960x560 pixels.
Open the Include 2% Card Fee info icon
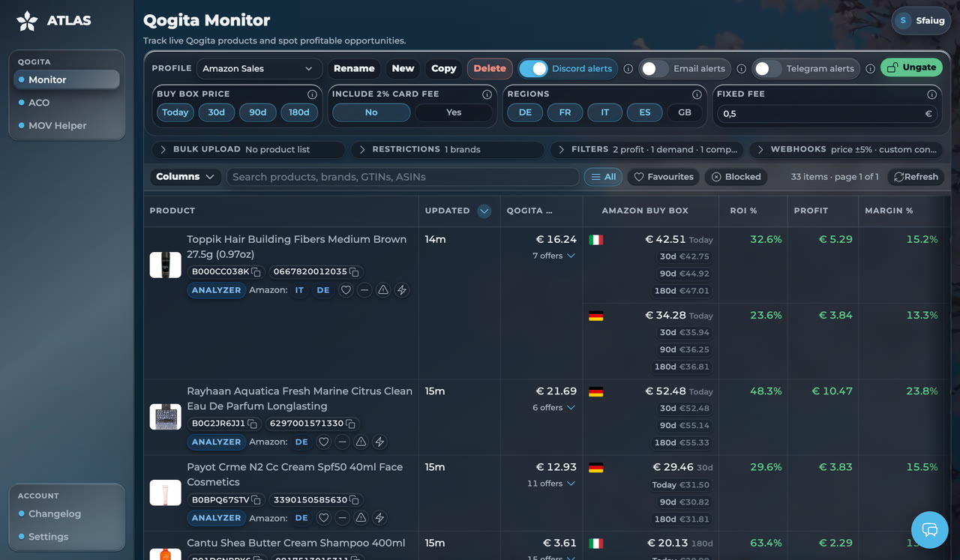coord(487,94)
